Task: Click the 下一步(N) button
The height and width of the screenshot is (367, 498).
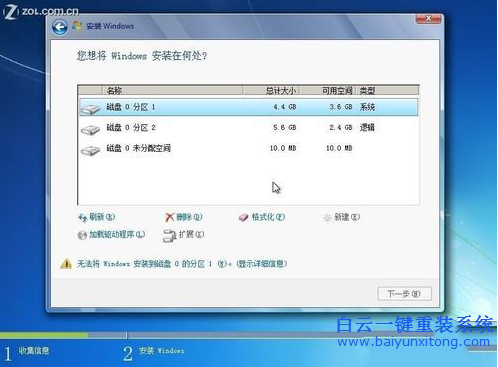Action: (x=404, y=294)
